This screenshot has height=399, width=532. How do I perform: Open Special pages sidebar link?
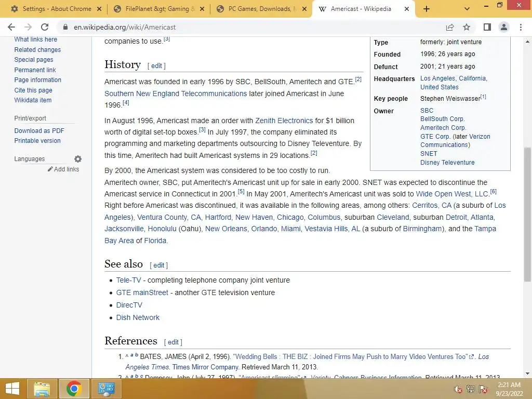coord(34,60)
